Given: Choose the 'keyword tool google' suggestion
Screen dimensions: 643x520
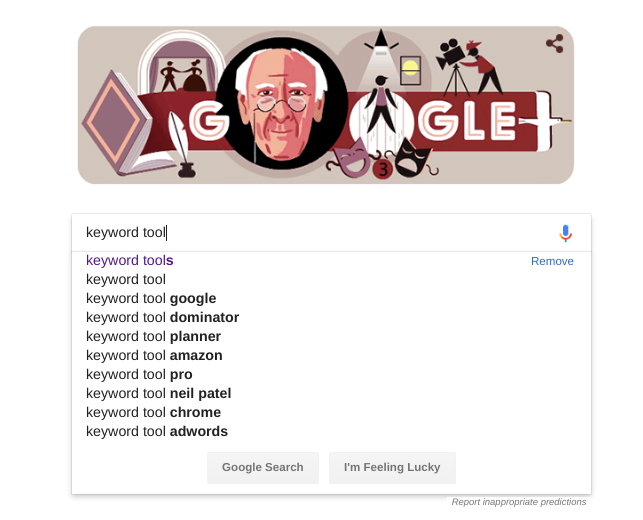Looking at the screenshot, I should [151, 299].
